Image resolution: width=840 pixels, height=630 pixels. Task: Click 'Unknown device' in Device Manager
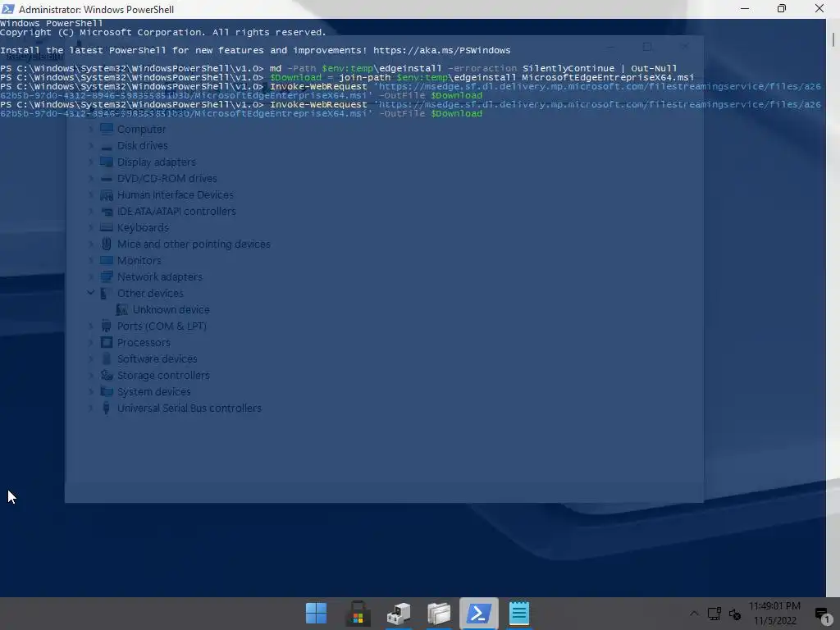tap(171, 309)
